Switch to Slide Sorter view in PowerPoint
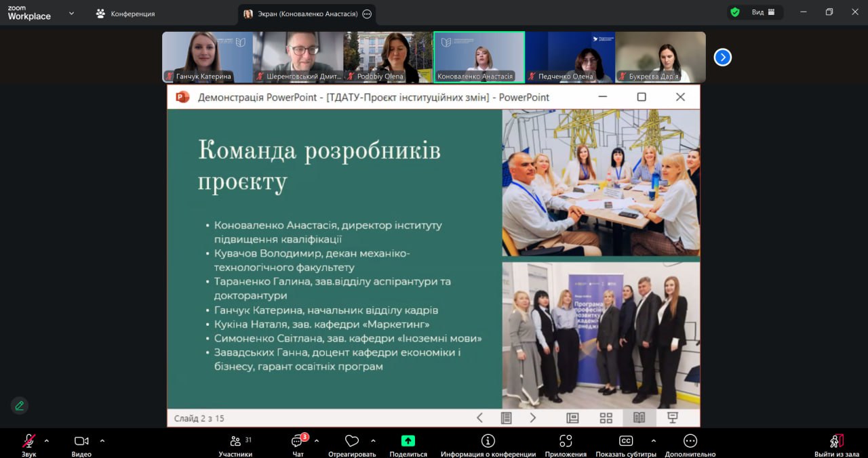This screenshot has width=868, height=458. 606,418
